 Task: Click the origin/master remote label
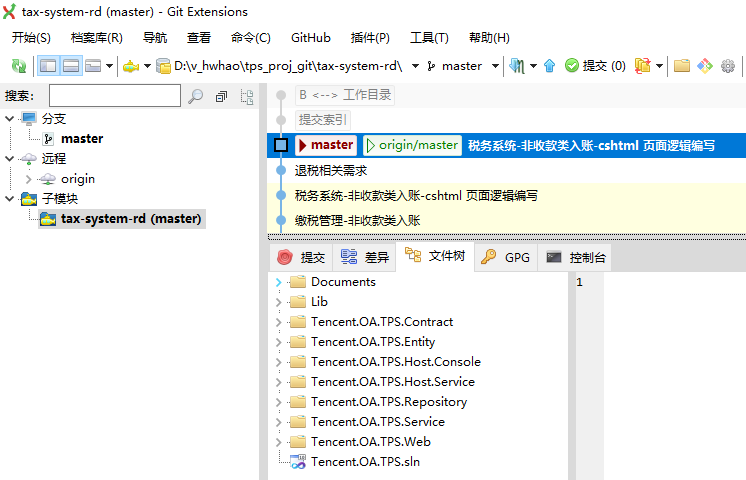tap(412, 145)
